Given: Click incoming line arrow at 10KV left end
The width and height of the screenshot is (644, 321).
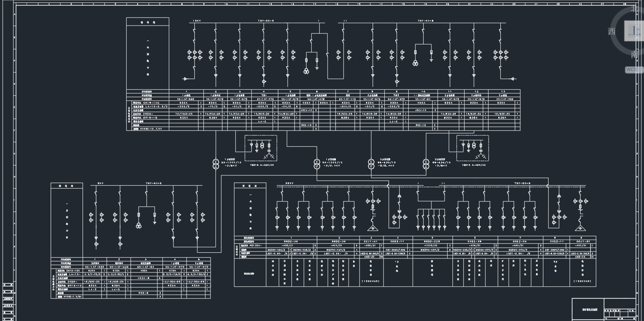Looking at the screenshot, I should click(x=185, y=79).
